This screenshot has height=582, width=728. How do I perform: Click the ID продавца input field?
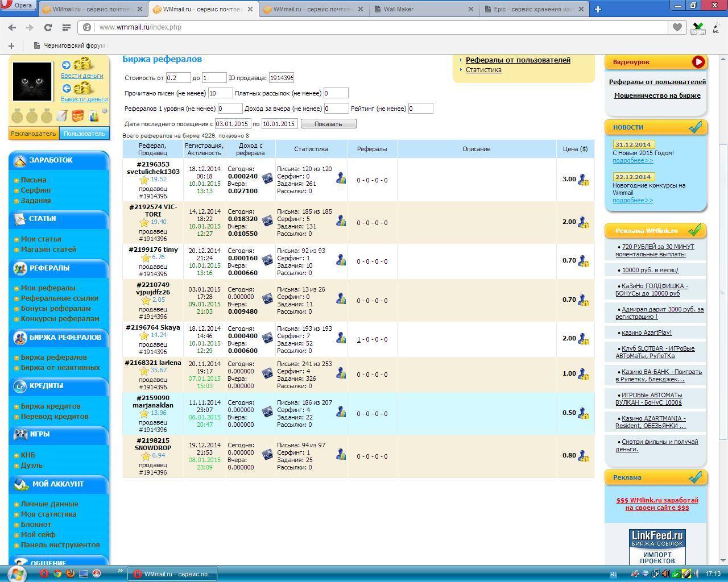coord(282,78)
